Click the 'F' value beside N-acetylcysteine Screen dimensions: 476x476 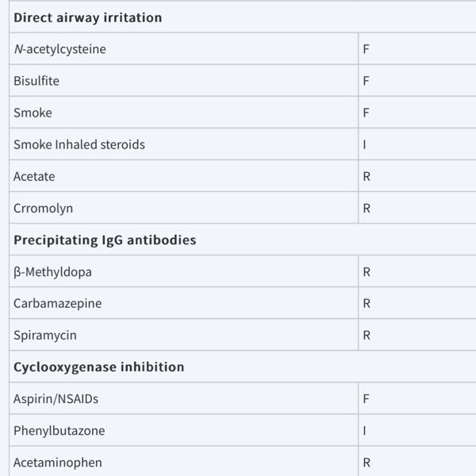[367, 49]
